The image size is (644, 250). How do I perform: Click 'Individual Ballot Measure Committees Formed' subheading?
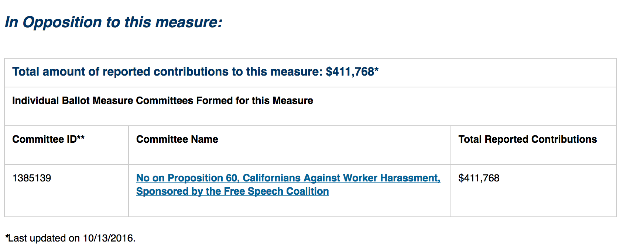[162, 101]
